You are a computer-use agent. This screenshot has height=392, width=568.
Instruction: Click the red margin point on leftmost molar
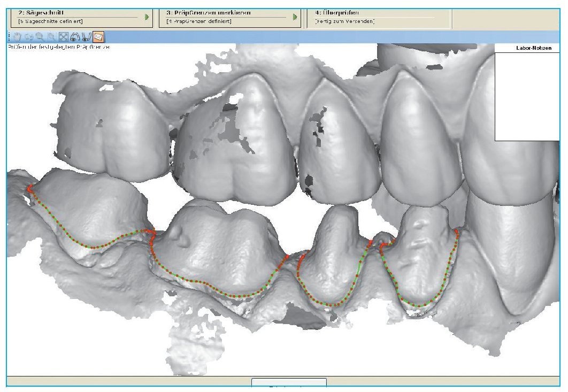[x=30, y=188]
